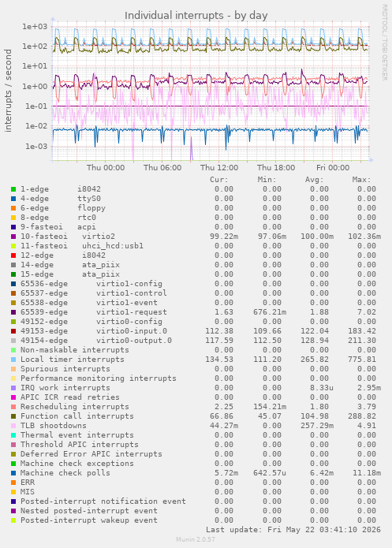The width and height of the screenshot is (392, 548).
Task: Click the light-blue swatch beside Local timer interrupts
Action: (13, 360)
